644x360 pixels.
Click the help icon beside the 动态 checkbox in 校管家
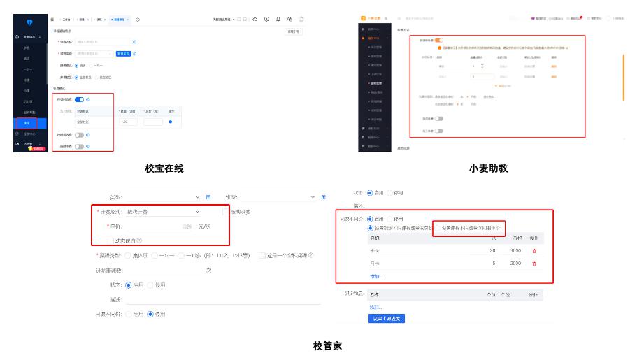pos(139,240)
